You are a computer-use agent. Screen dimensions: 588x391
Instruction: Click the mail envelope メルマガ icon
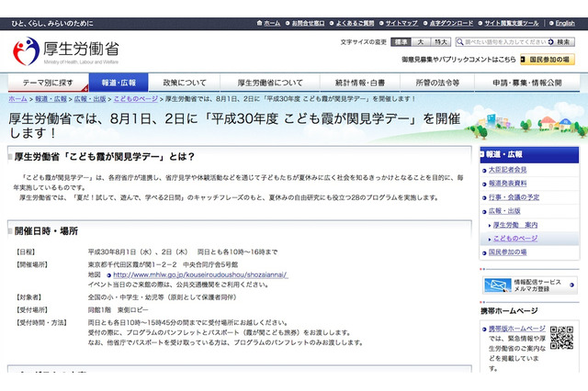(497, 285)
